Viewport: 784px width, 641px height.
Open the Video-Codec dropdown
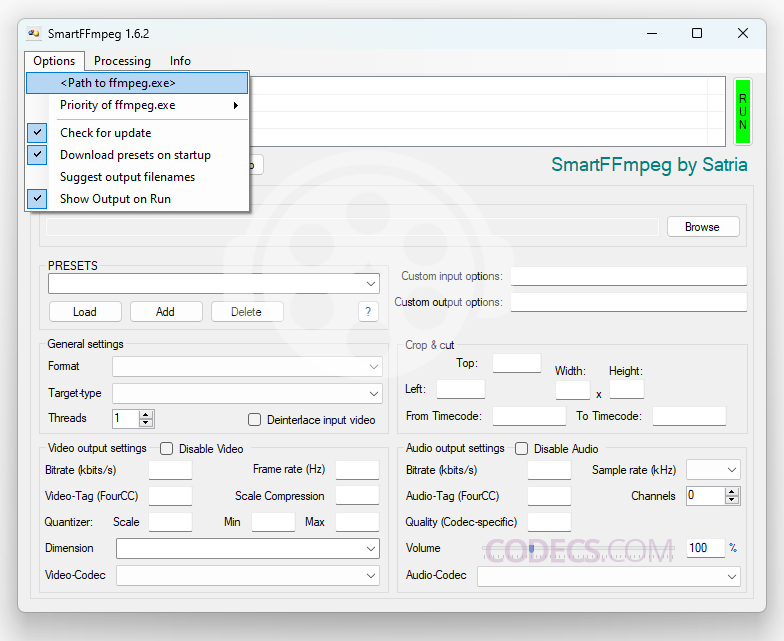tap(370, 576)
